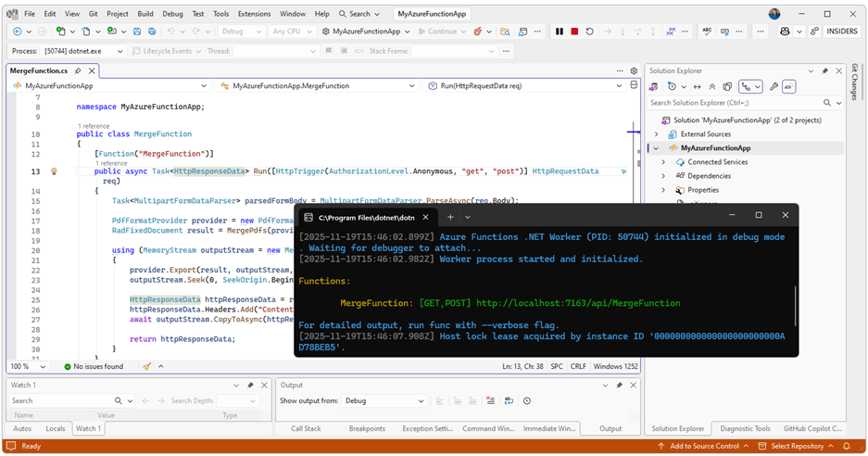Switch to the Autos tab

click(22, 429)
